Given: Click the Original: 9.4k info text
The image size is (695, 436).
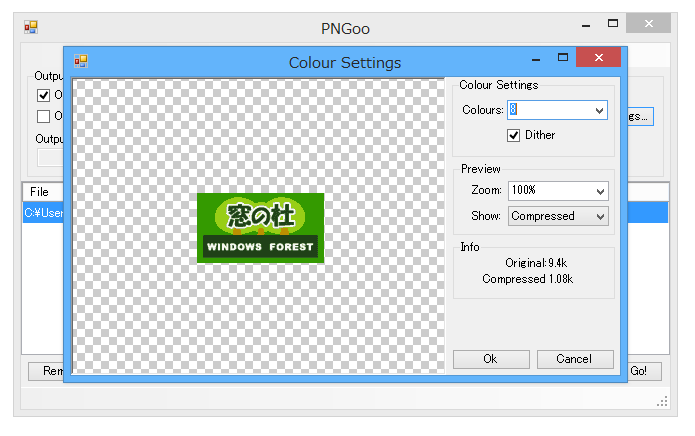Looking at the screenshot, I should coord(536,263).
